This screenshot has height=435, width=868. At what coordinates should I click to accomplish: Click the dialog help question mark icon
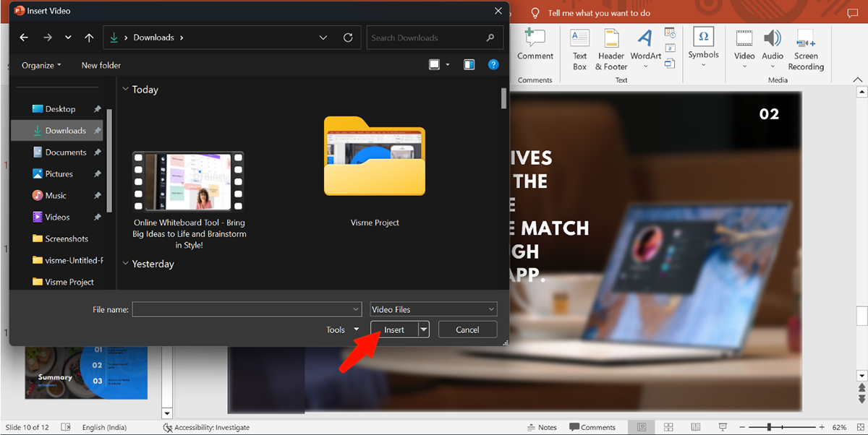pos(493,65)
